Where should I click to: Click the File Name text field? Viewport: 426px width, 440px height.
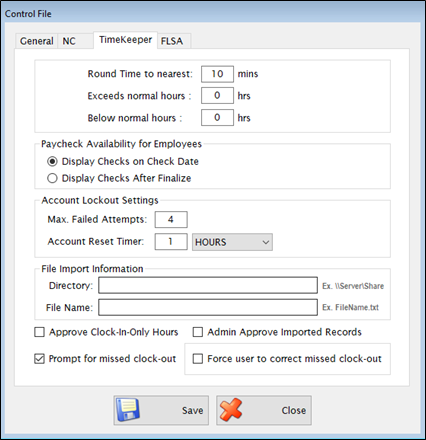point(208,307)
